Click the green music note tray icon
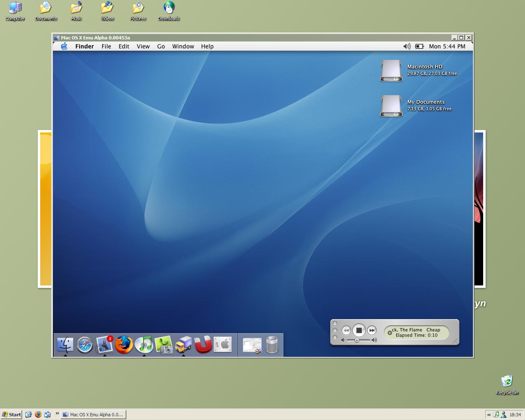Viewport: 525px width, 420px height. 496,415
